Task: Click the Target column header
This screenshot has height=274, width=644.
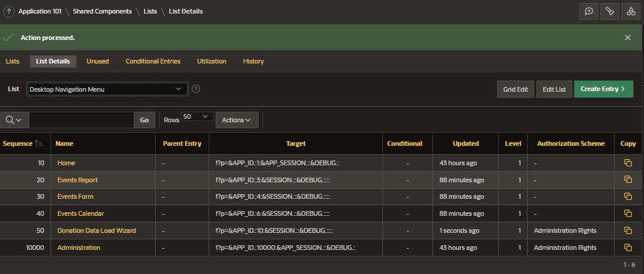Action: (296, 143)
